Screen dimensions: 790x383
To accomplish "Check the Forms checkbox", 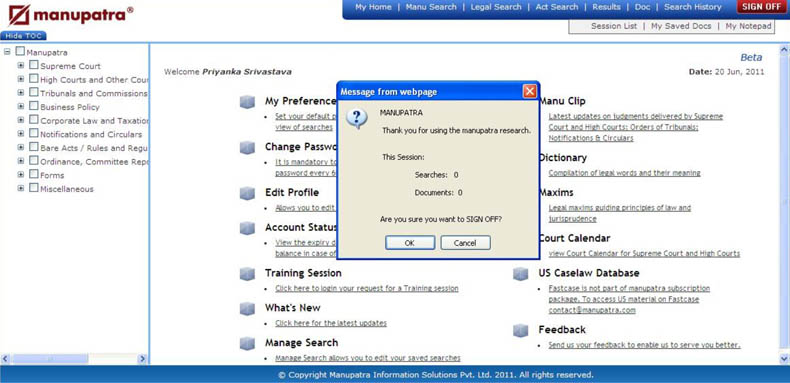I will tap(33, 174).
